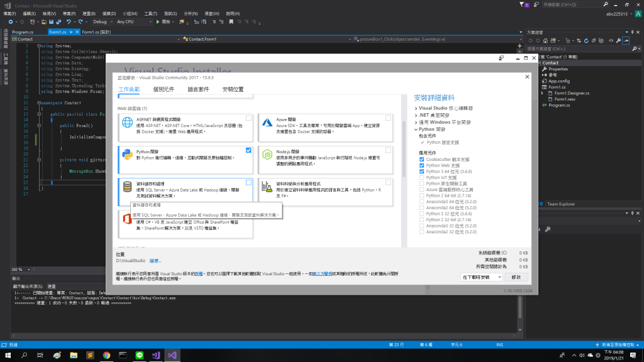Uncheck the Python development workload checkbox

248,150
